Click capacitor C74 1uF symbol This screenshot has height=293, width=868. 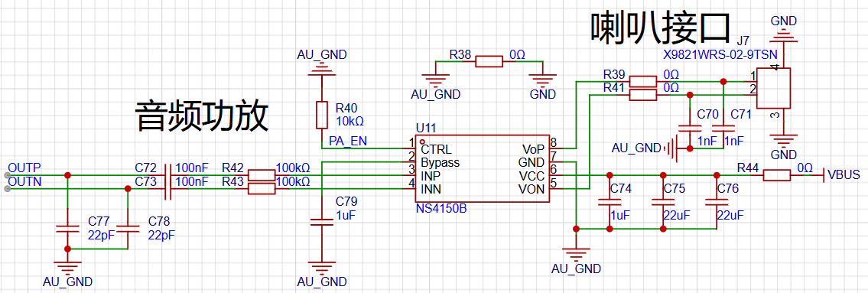pos(609,202)
